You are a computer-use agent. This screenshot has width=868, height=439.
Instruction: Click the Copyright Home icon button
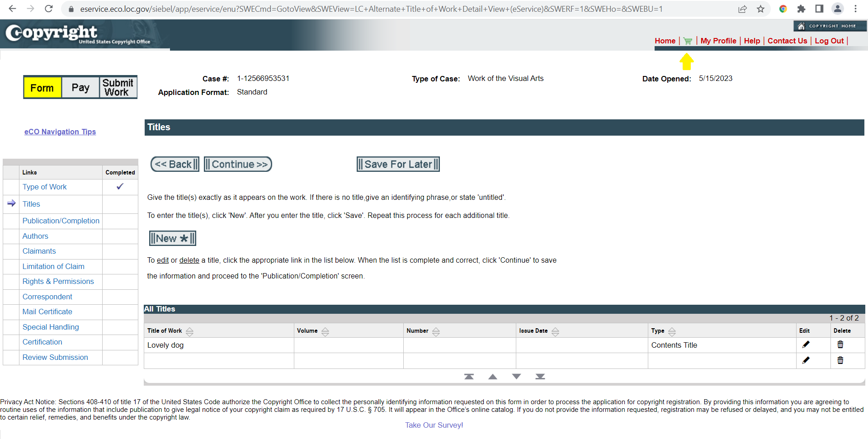(x=830, y=26)
